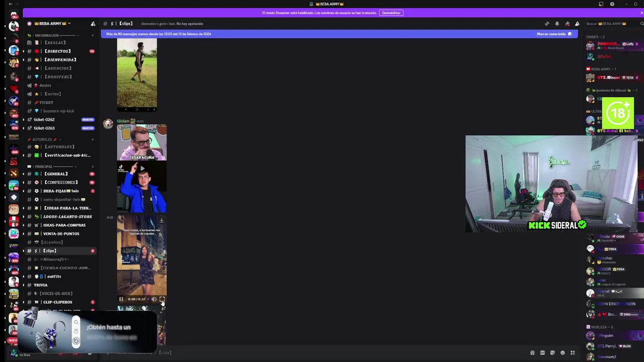Add a channel to the INFORMACION category
Image resolution: width=644 pixels, height=362 pixels.
click(x=93, y=36)
